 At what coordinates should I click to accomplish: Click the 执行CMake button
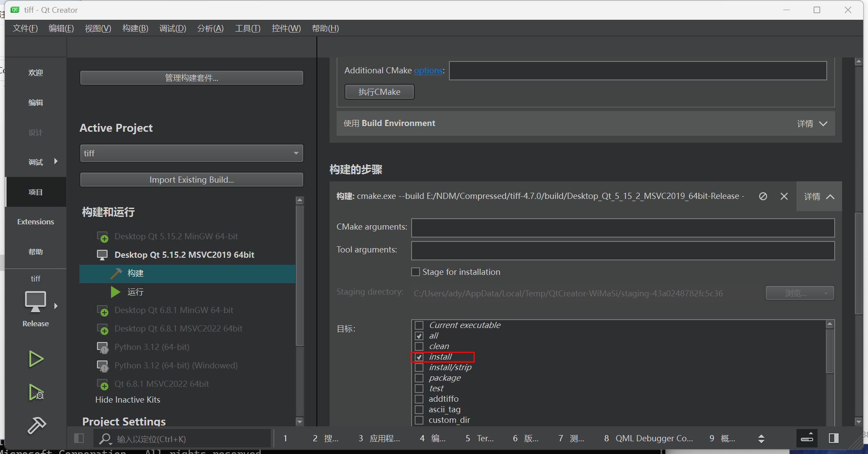379,92
